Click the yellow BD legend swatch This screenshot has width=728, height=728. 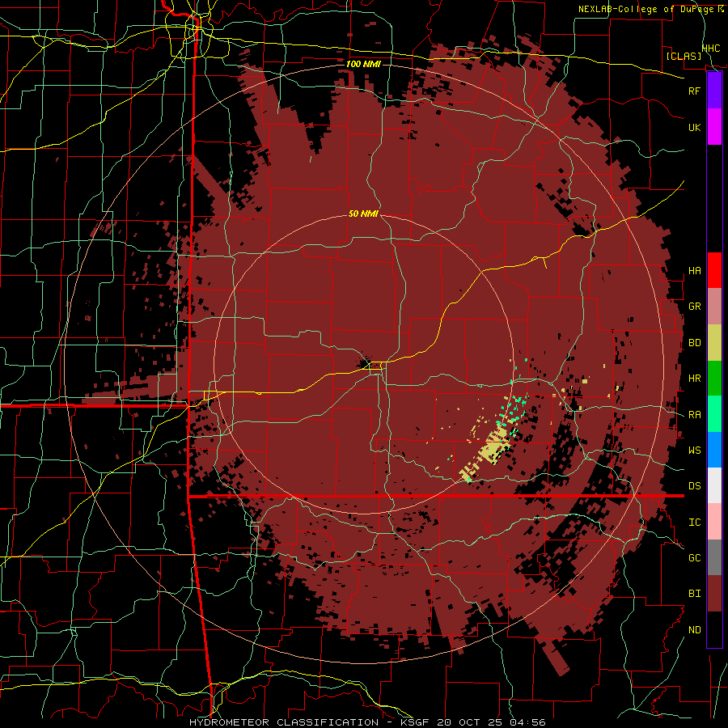tap(714, 343)
